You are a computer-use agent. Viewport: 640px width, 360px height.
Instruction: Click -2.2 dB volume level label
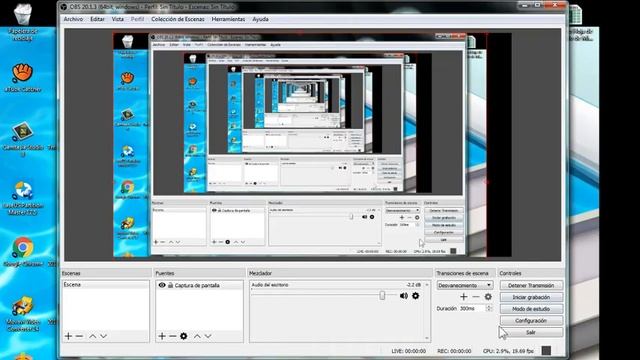tap(413, 285)
